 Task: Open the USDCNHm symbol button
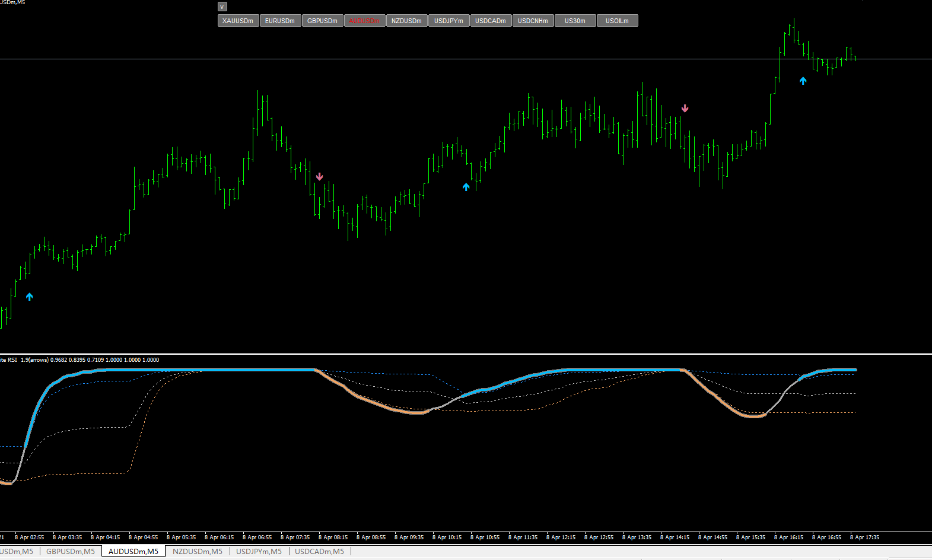point(533,21)
